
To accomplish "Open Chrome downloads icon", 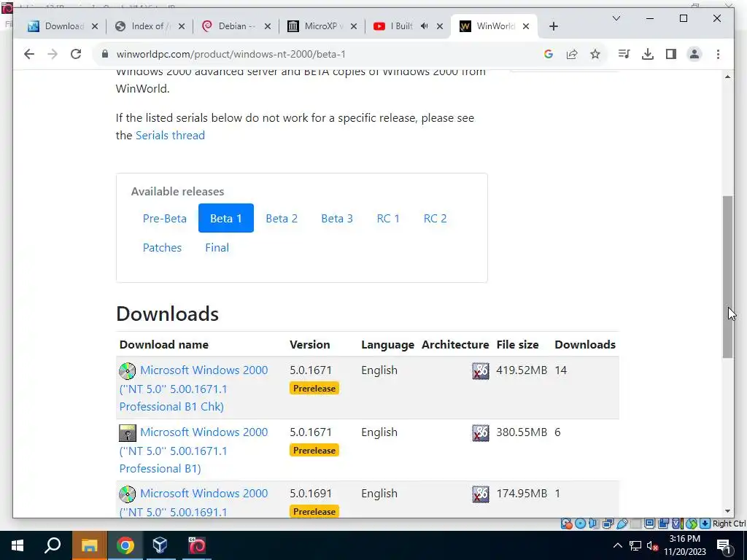I will [648, 54].
